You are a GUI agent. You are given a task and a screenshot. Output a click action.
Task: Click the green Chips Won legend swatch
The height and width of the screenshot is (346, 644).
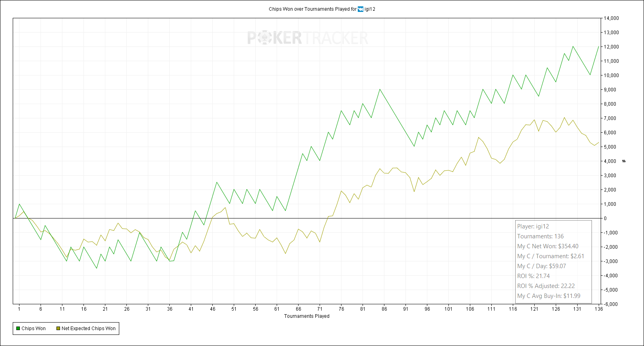[x=18, y=329]
